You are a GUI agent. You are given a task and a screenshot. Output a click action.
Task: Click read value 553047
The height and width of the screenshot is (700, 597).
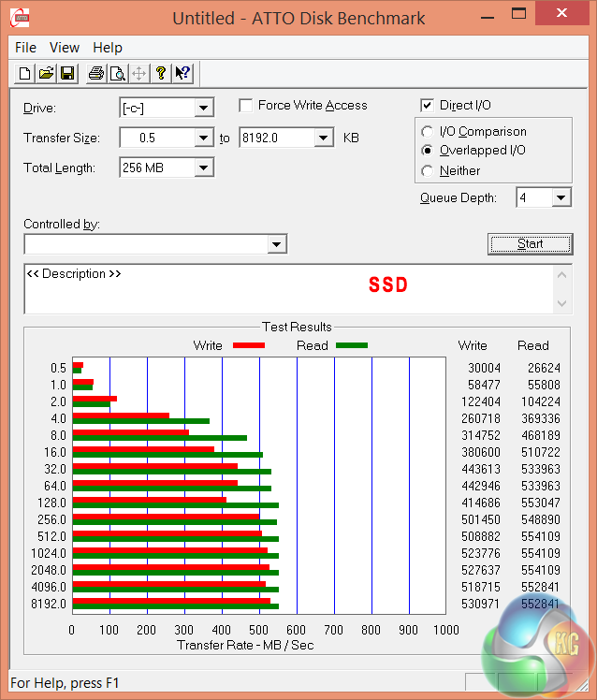click(540, 503)
